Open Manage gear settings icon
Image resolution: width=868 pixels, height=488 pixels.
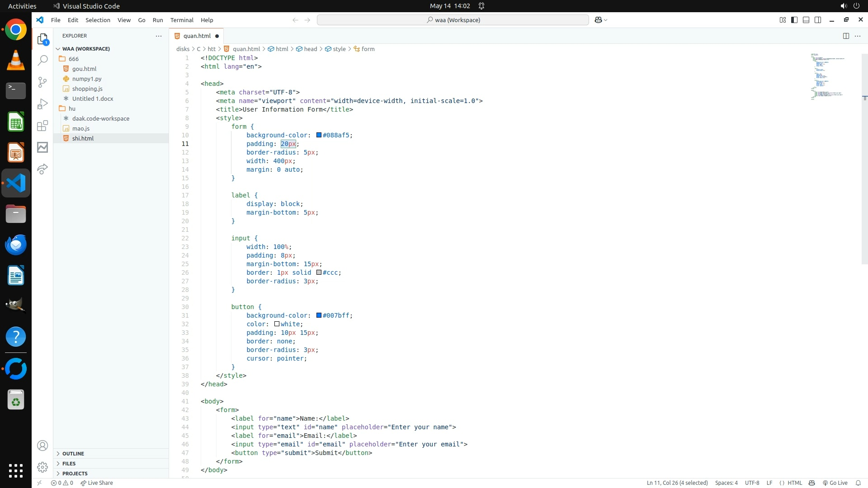pos(42,467)
